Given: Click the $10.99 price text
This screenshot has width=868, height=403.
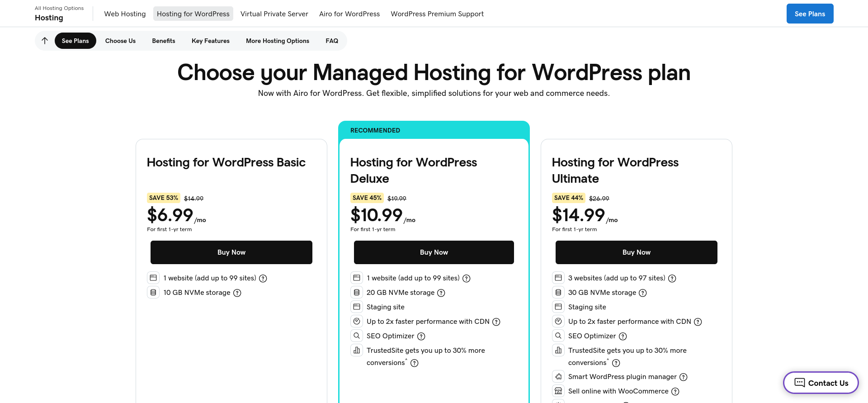Looking at the screenshot, I should click(x=376, y=215).
